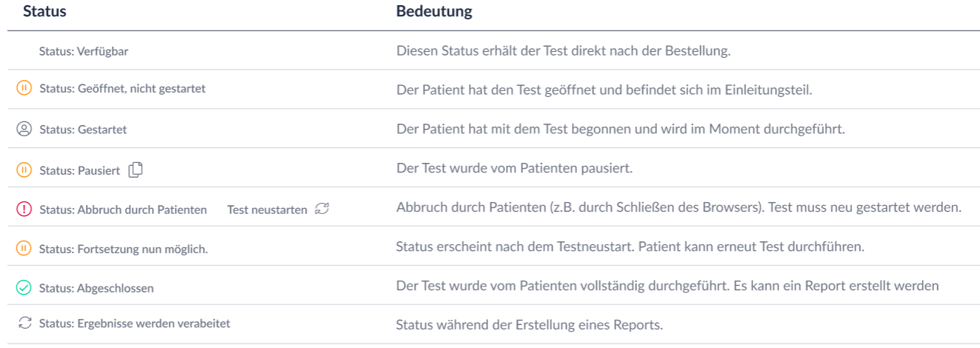Image resolution: width=980 pixels, height=348 pixels.
Task: Click the refresh icon next to "Test neustarten"
Action: pyautogui.click(x=321, y=210)
